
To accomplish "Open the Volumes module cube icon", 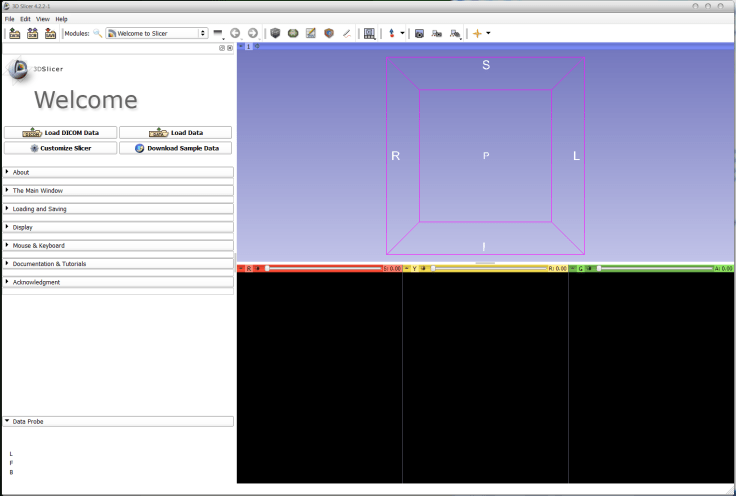I will 276,33.
